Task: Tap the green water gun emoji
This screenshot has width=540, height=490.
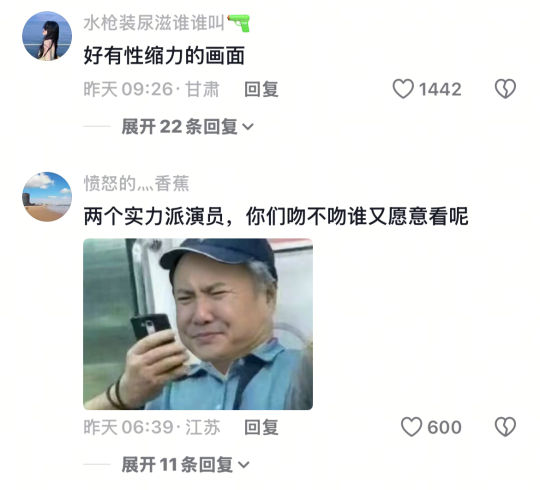Action: pyautogui.click(x=238, y=23)
